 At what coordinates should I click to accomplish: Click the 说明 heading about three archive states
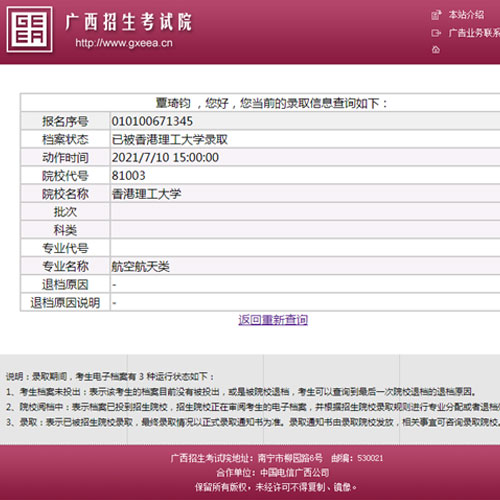click(x=110, y=377)
